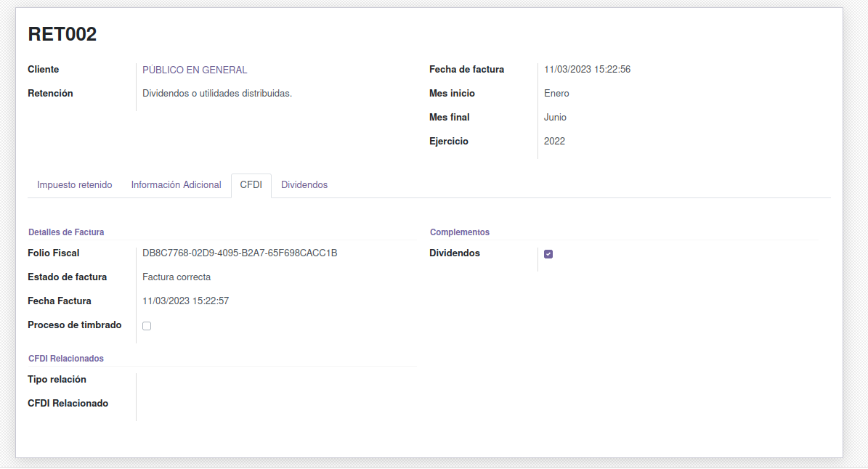Click the empty Tipo relación field

click(276, 380)
